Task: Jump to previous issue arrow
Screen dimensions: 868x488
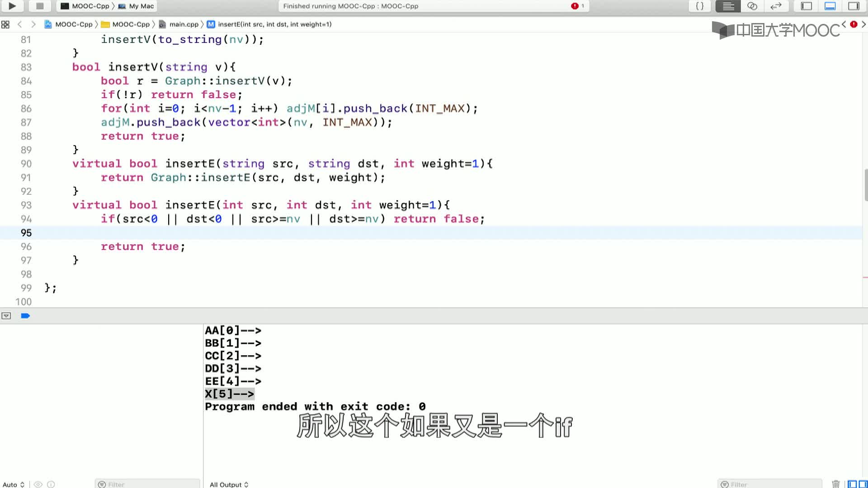Action: pos(844,24)
